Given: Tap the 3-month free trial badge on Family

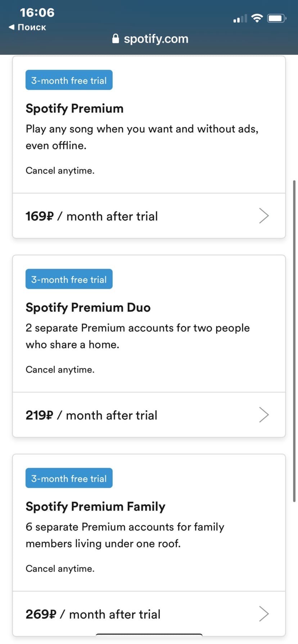Looking at the screenshot, I should point(69,478).
